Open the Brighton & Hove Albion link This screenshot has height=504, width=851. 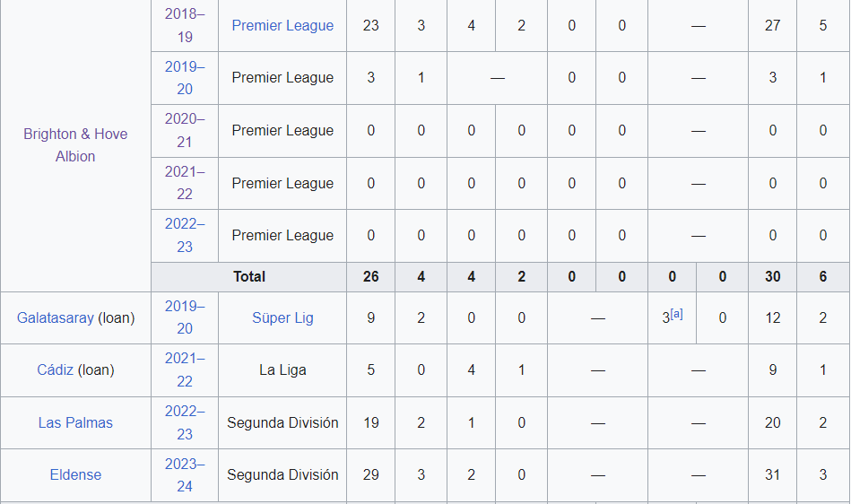pyautogui.click(x=75, y=145)
